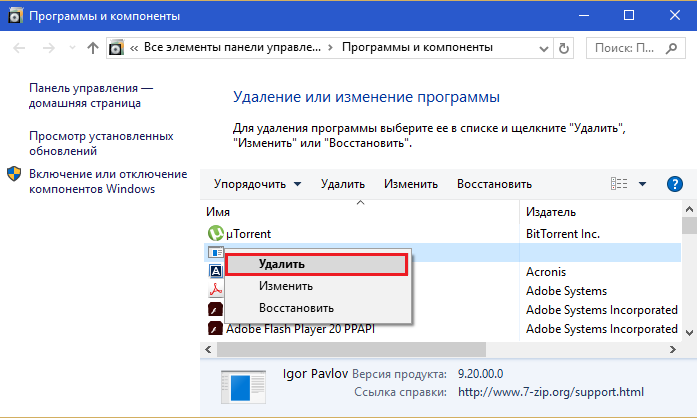Minimize the Programs and Features window
This screenshot has width=697, height=418.
(584, 16)
